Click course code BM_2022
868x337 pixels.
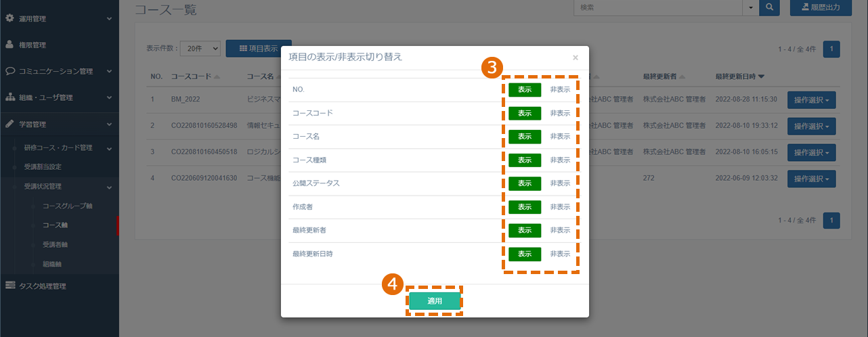(187, 99)
